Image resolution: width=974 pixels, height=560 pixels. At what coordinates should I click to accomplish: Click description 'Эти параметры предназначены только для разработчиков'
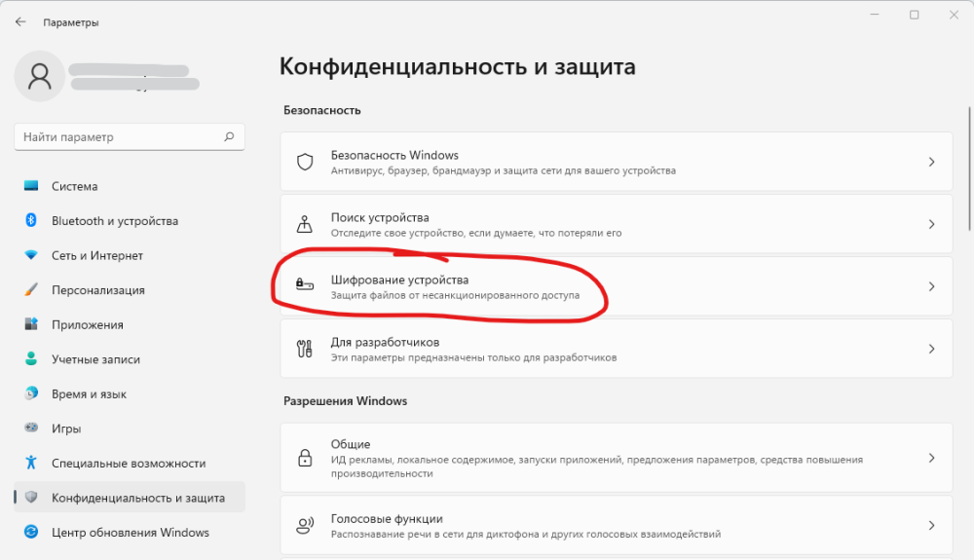(473, 357)
